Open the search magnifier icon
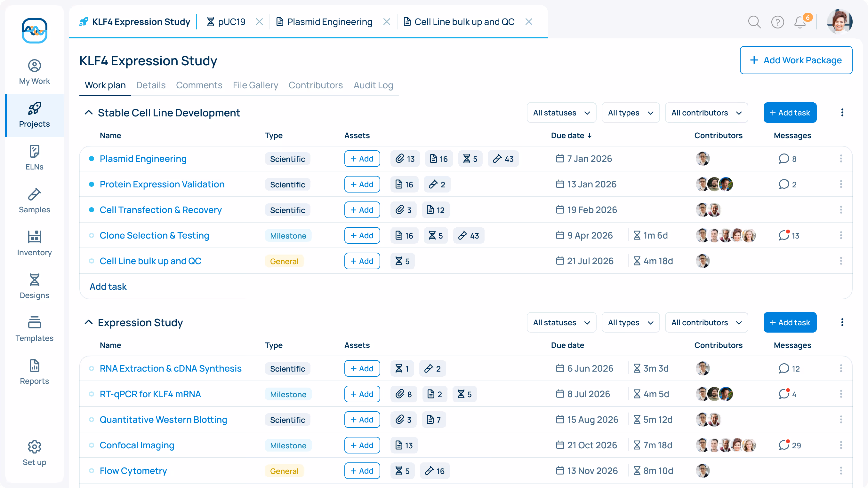 pos(754,22)
